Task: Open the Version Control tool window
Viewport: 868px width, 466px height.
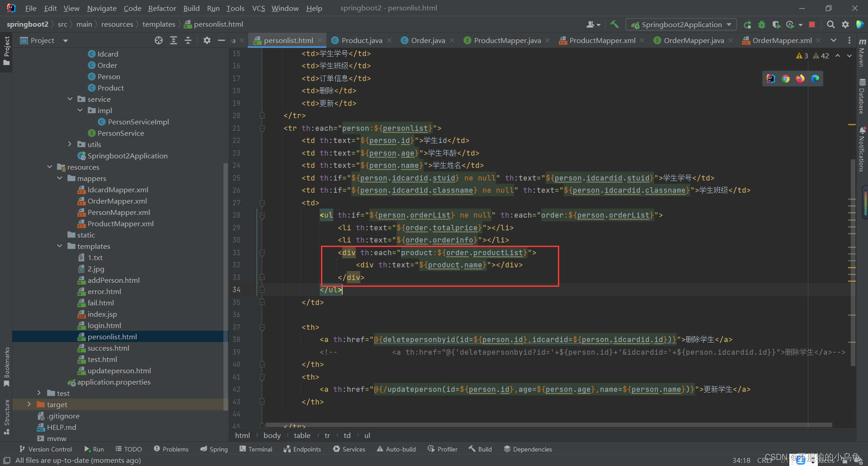Action: point(46,449)
